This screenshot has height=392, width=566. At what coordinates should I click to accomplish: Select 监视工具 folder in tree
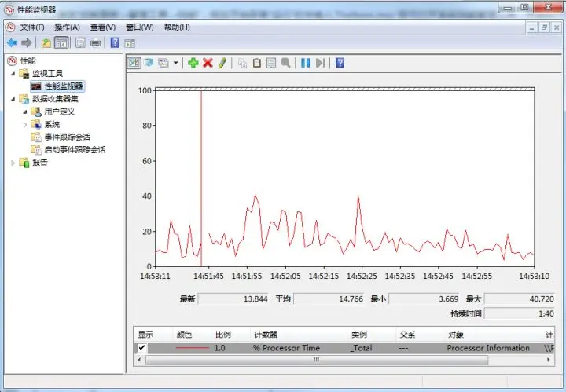(48, 74)
